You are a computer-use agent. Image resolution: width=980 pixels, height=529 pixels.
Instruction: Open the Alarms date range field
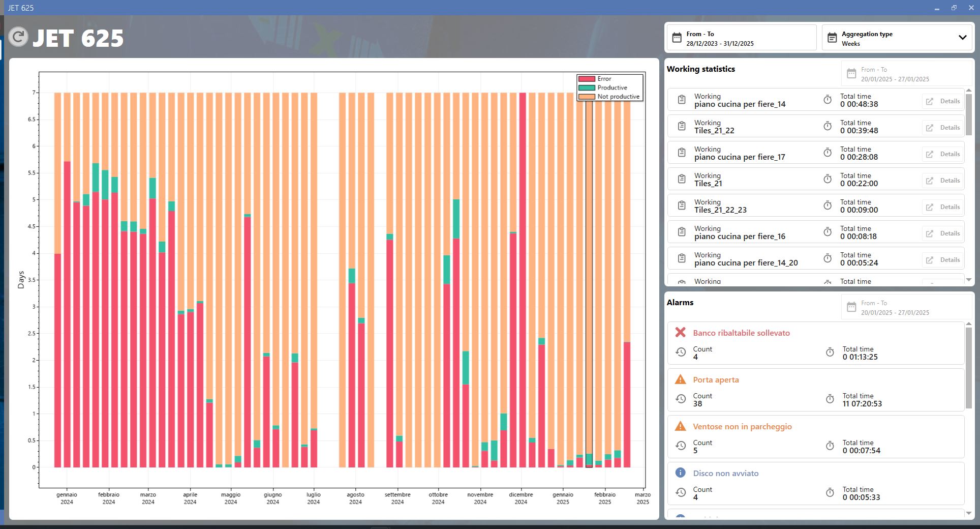pyautogui.click(x=906, y=307)
